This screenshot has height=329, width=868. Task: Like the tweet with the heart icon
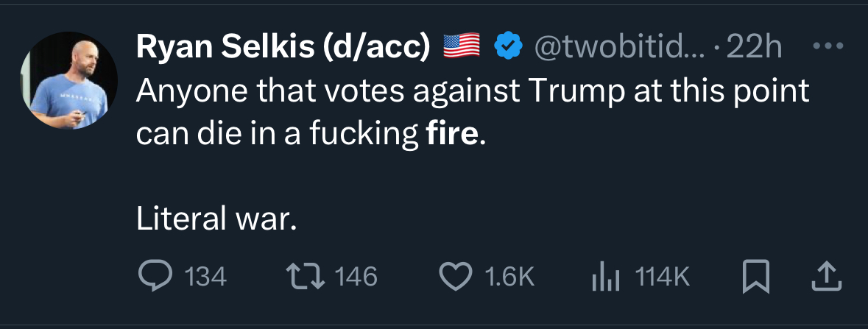pyautogui.click(x=454, y=276)
